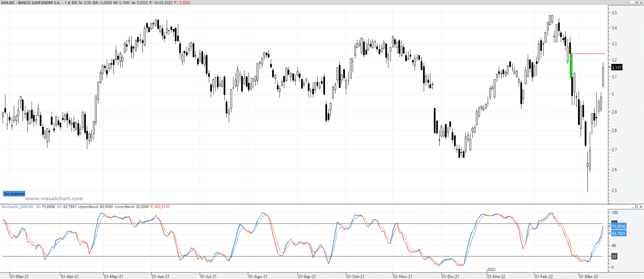Click the 2022 year marker on the time axis
This screenshot has height=279, width=644.
491,270
